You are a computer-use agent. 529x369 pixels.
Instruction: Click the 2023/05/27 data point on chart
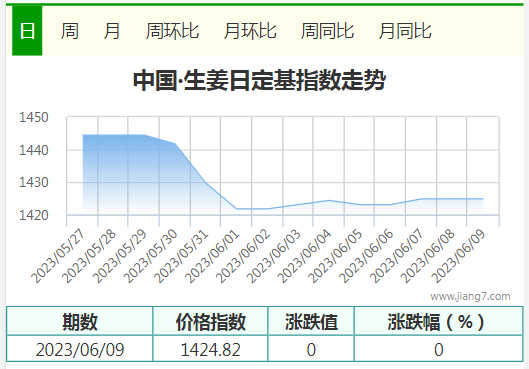pyautogui.click(x=83, y=135)
